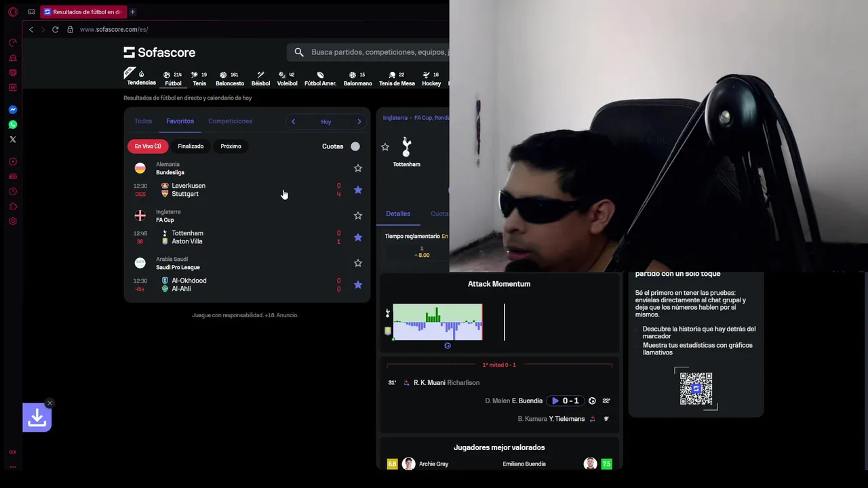Open a new browser tab
Image resolution: width=868 pixels, height=488 pixels.
pyautogui.click(x=132, y=12)
